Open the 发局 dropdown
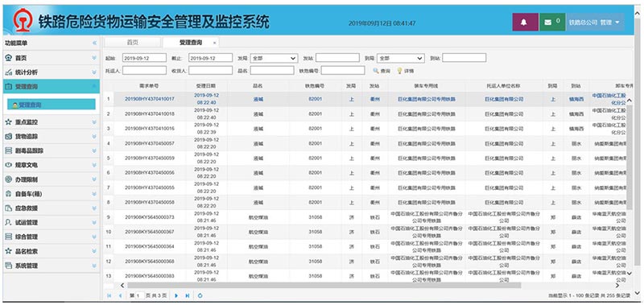Viewport: 644px width, 305px height. tap(274, 58)
